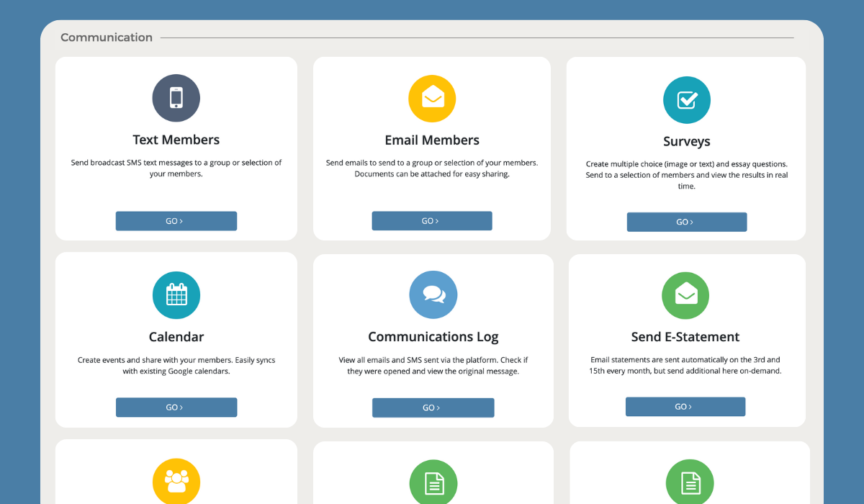Viewport: 864px width, 504px height.
Task: Click the Text Members phone icon
Action: 176,98
